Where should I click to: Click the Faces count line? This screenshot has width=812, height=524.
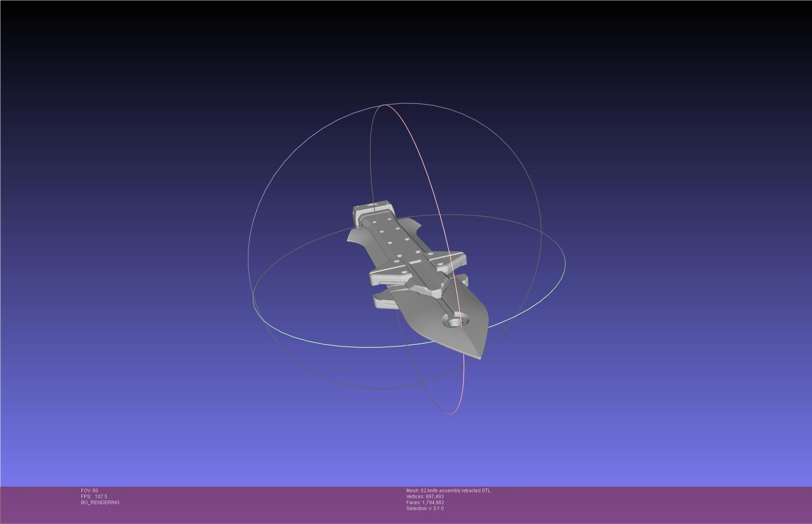[x=425, y=503]
